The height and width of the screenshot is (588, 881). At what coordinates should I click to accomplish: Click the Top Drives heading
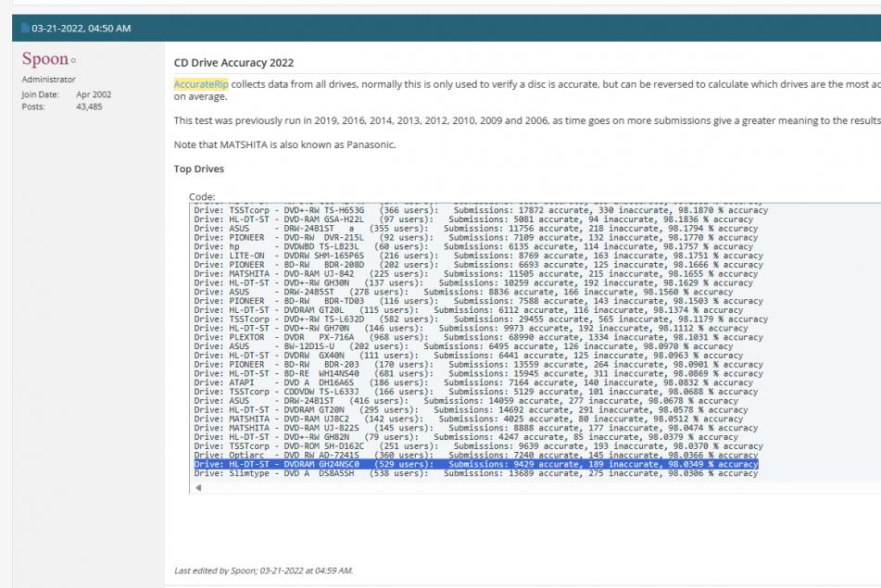[198, 169]
